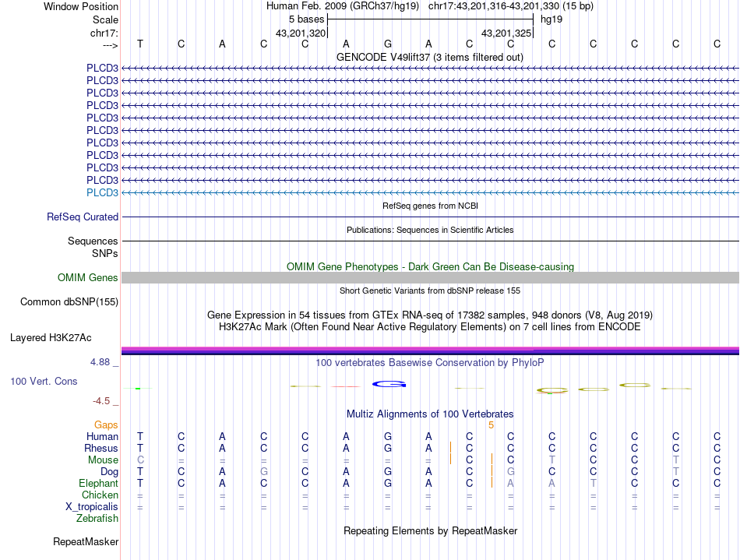Viewport: 740px width, 560px height.
Task: Click the -4.5 lower PhyloP scale value
Action: coord(101,401)
